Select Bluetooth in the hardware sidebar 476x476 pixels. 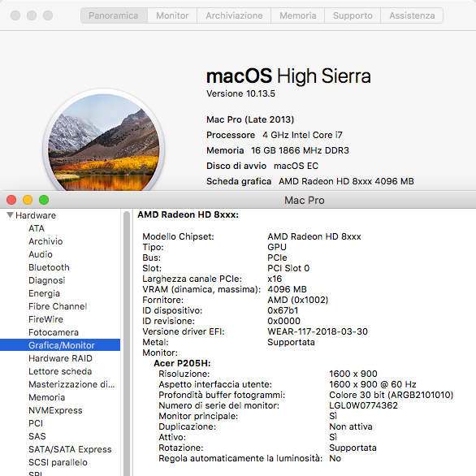[x=49, y=267]
